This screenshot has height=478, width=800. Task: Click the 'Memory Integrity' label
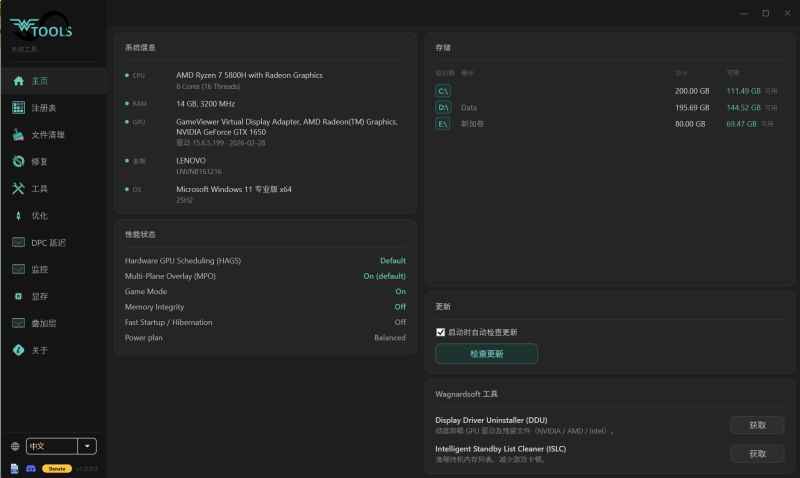[x=155, y=307]
